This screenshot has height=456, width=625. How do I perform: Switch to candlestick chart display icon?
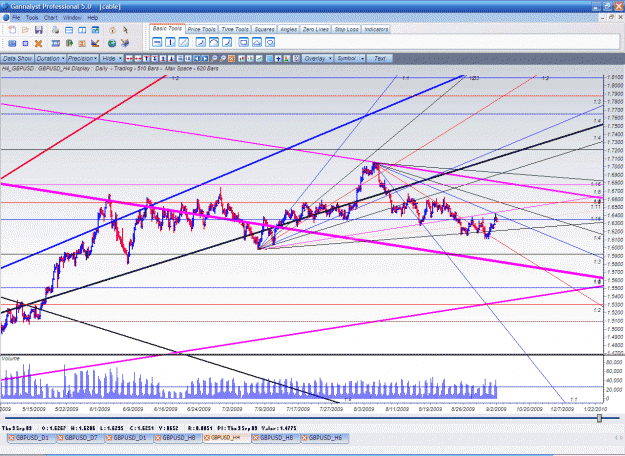click(242, 59)
